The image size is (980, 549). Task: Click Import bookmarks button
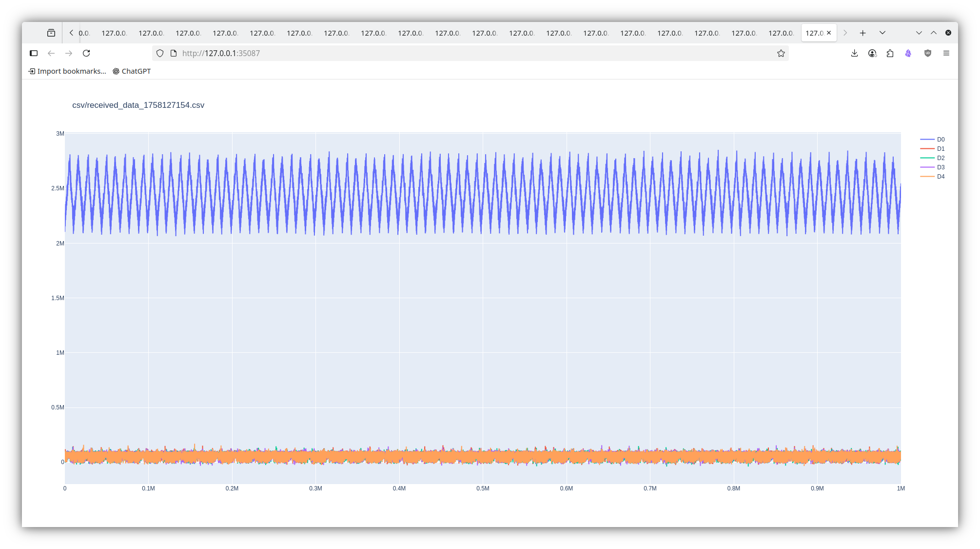67,71
